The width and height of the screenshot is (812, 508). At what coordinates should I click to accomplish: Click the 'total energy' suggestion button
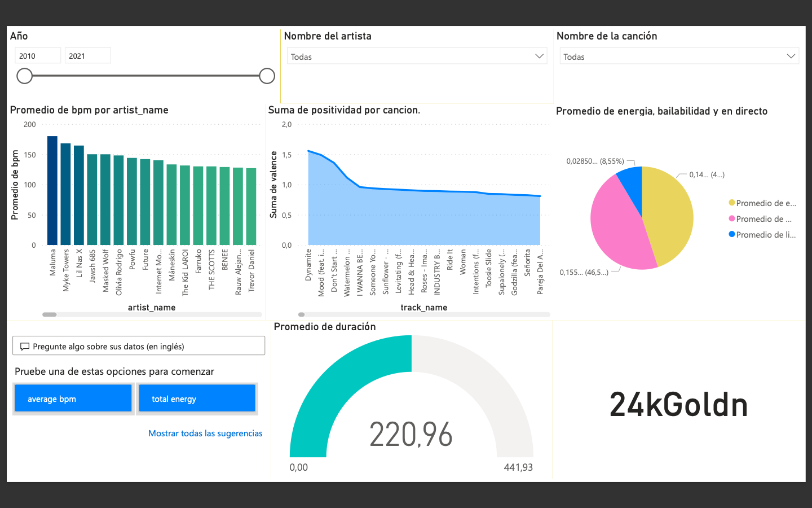(x=197, y=398)
